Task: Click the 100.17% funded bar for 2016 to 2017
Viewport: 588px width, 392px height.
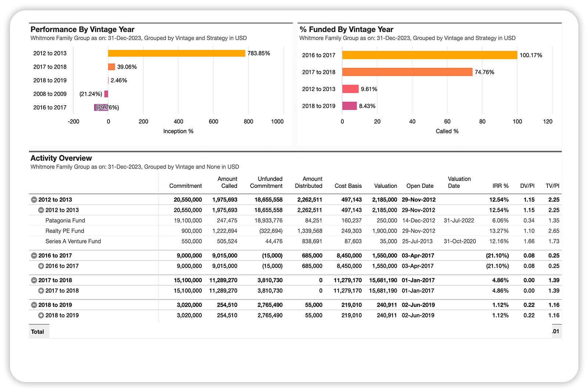Action: [x=430, y=55]
